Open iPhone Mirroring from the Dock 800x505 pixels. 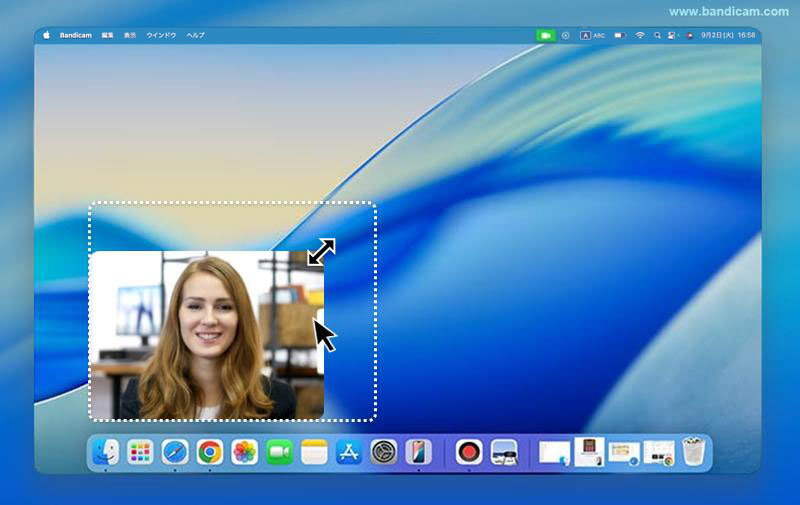point(418,452)
